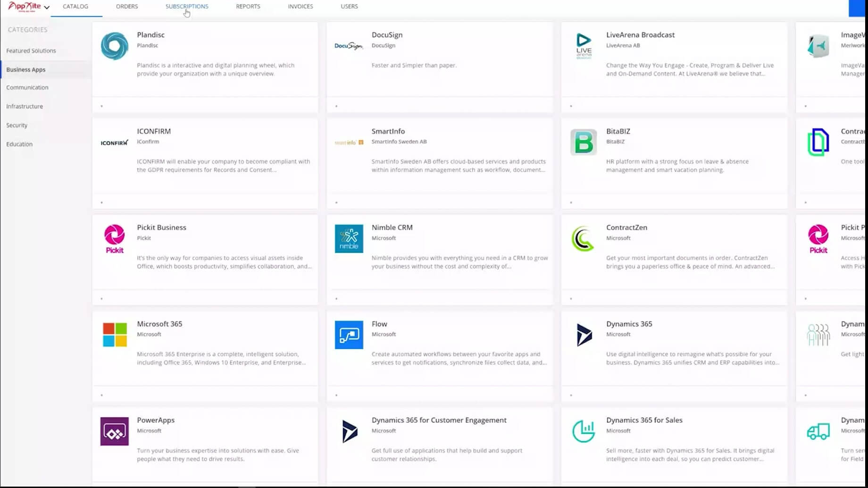Open the Plandisc product title
The width and height of the screenshot is (868, 488).
pos(151,35)
